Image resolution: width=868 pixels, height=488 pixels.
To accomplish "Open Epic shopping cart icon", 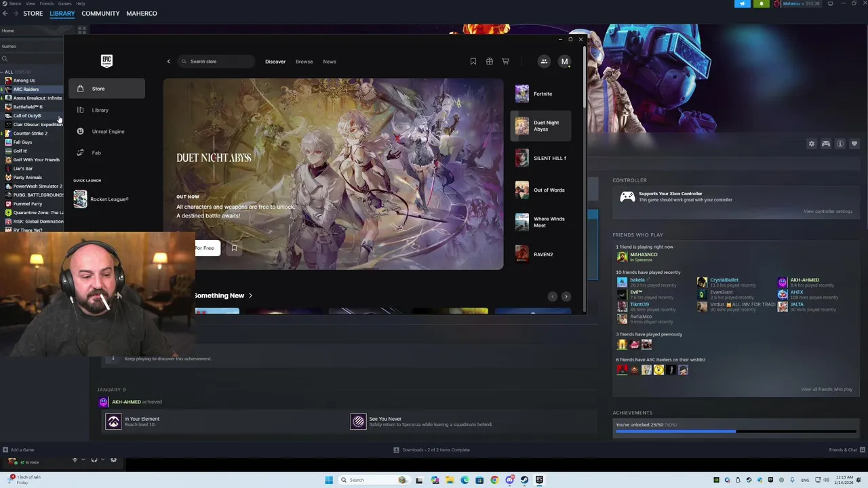I will pos(506,62).
